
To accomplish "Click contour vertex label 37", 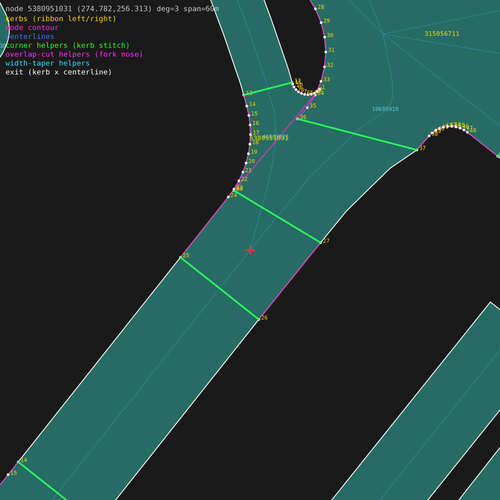I will tap(422, 148).
